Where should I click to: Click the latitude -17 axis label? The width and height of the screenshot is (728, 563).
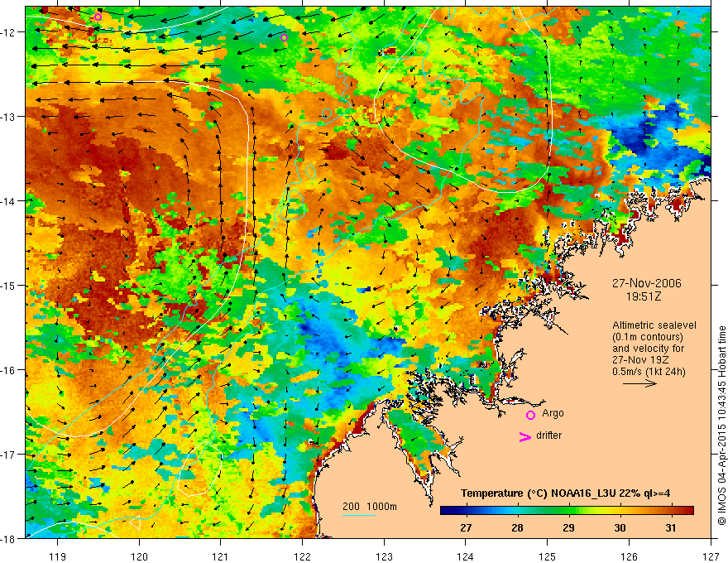pos(8,455)
